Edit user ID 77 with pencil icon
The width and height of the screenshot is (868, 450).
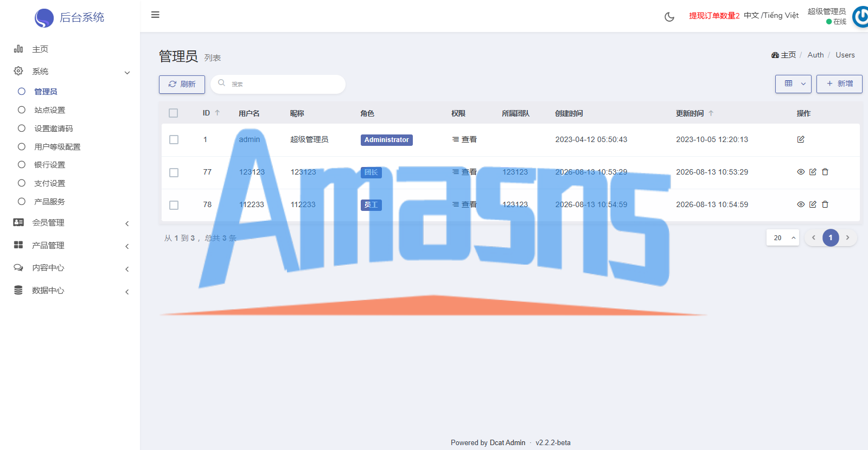tap(813, 172)
